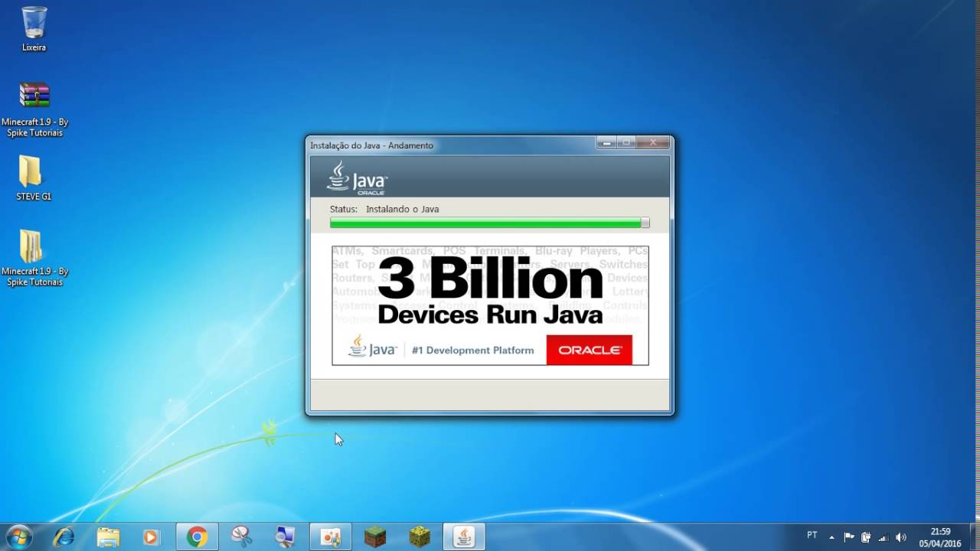Screen dimensions: 980x551
Task: Click the Show desktop strip
Action: pos(974,537)
